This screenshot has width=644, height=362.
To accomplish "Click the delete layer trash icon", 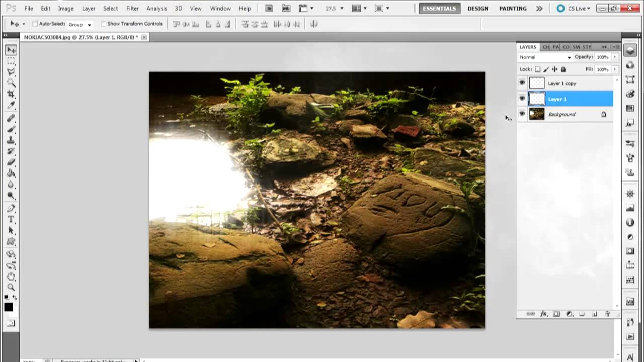I will [607, 314].
